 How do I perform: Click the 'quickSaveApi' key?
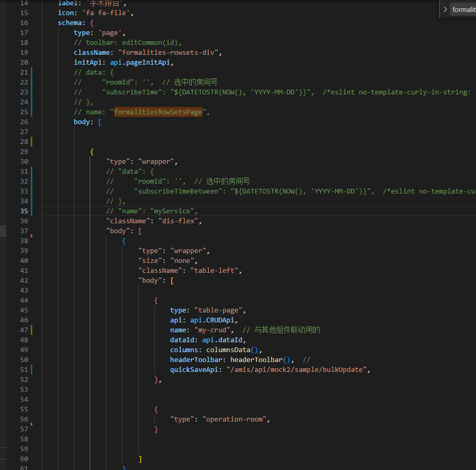[x=194, y=370]
